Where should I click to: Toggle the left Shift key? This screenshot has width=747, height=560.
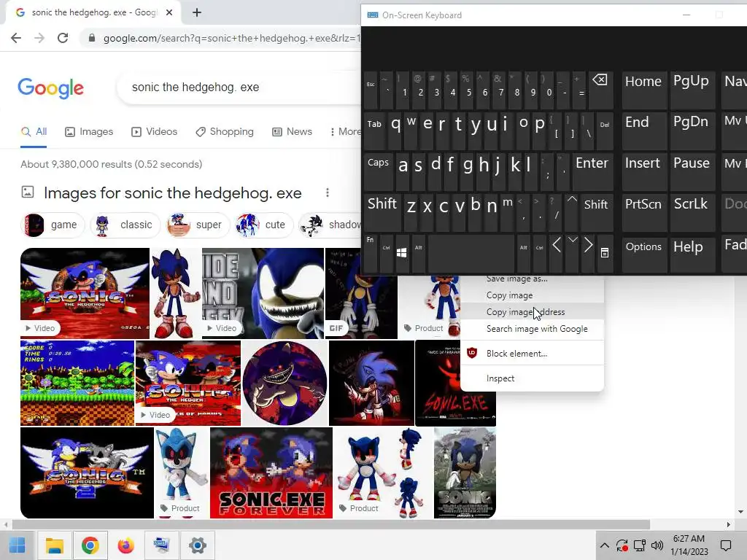pyautogui.click(x=382, y=212)
